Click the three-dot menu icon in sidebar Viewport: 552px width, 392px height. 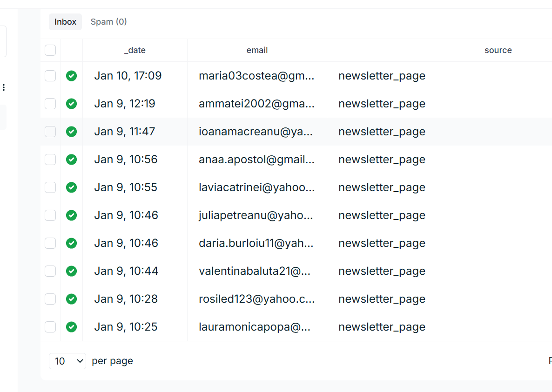click(4, 87)
